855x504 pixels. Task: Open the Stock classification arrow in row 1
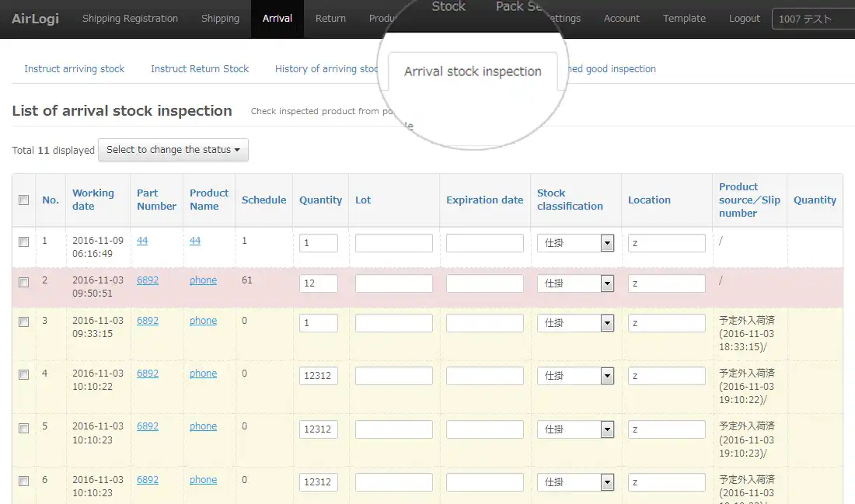point(607,243)
